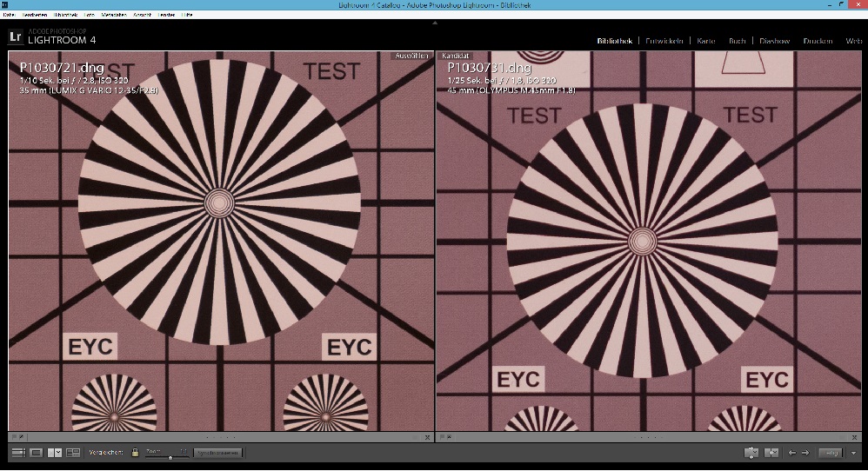The image size is (868, 471).
Task: Click the Zoom slider in toolbar
Action: pyautogui.click(x=170, y=455)
